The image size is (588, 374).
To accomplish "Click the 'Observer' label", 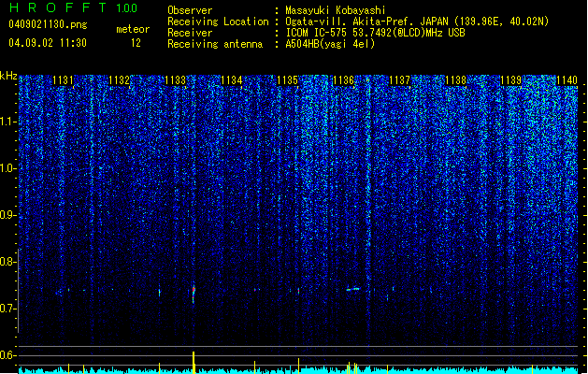I will (x=190, y=10).
